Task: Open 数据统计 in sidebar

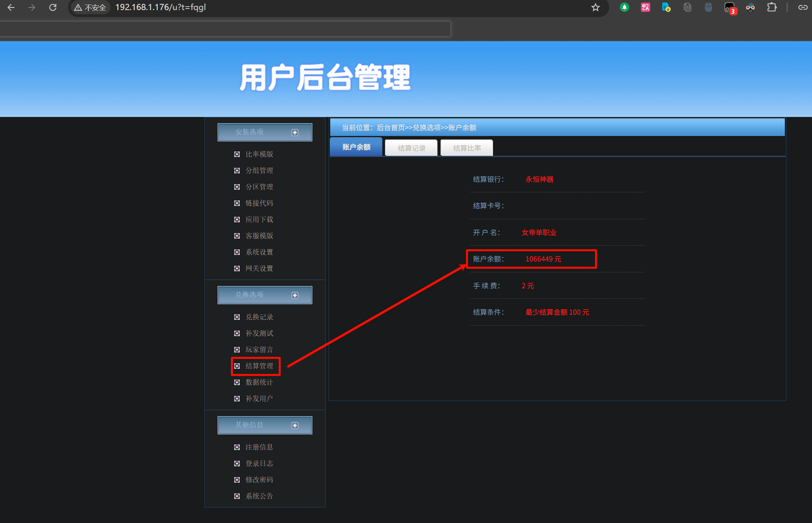Action: pos(259,382)
